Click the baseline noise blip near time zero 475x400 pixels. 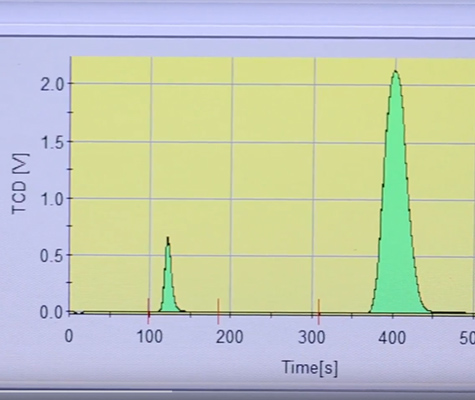pyautogui.click(x=76, y=312)
